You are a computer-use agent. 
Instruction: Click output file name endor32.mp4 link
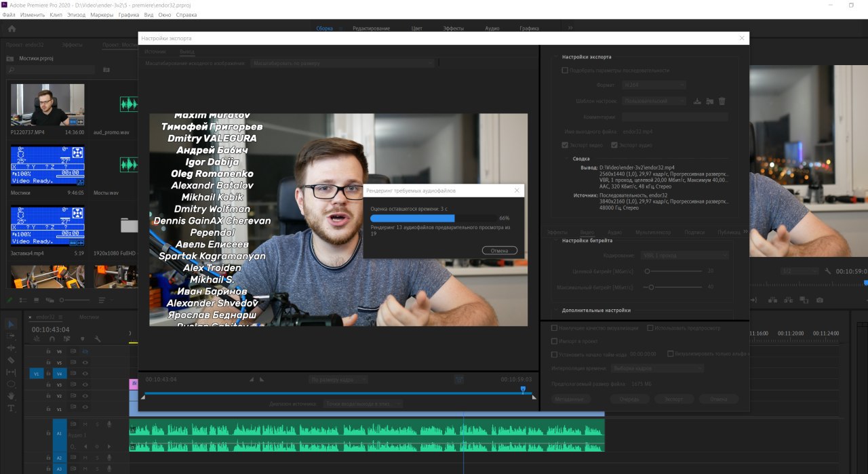coord(637,131)
